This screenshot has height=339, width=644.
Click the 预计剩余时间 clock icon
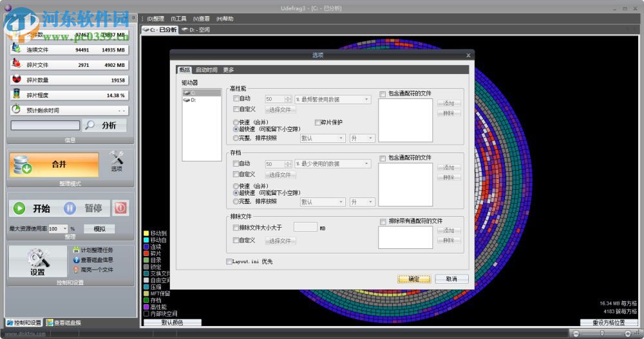coord(16,109)
